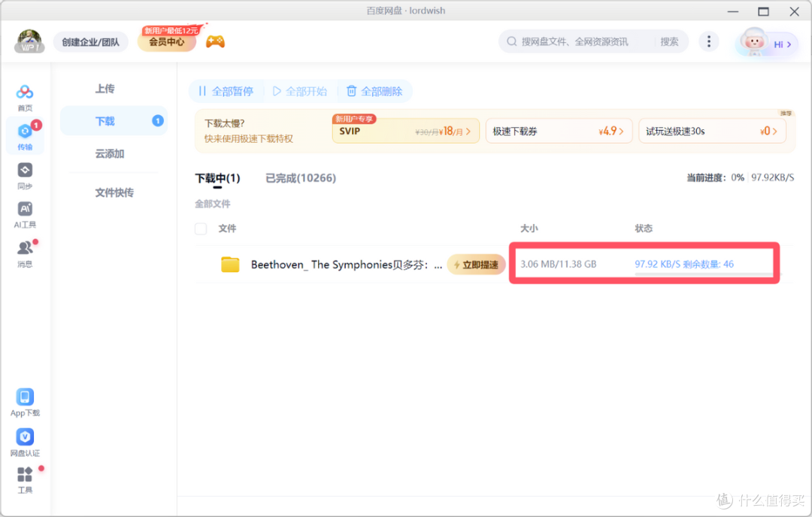This screenshot has height=517, width=812.
Task: Open the 极速下载券 ¥4.9 offer
Action: click(x=559, y=132)
